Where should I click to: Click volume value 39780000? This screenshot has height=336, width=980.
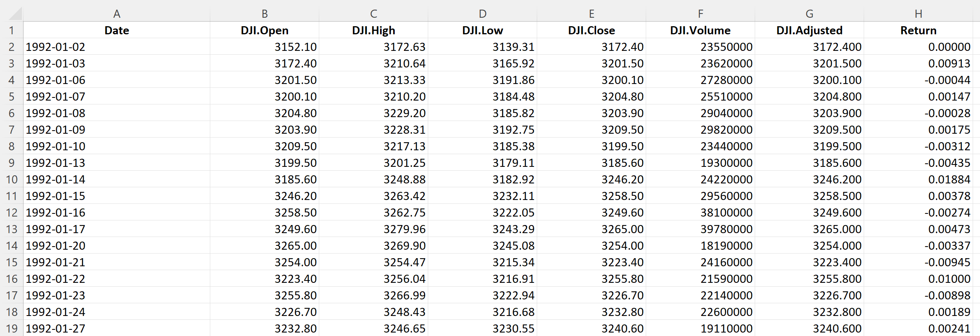(700, 229)
